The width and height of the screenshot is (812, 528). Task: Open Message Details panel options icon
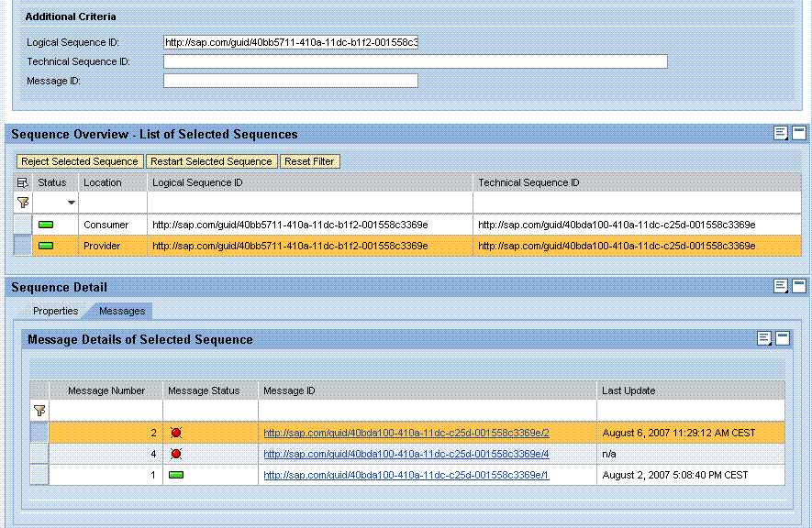click(764, 339)
